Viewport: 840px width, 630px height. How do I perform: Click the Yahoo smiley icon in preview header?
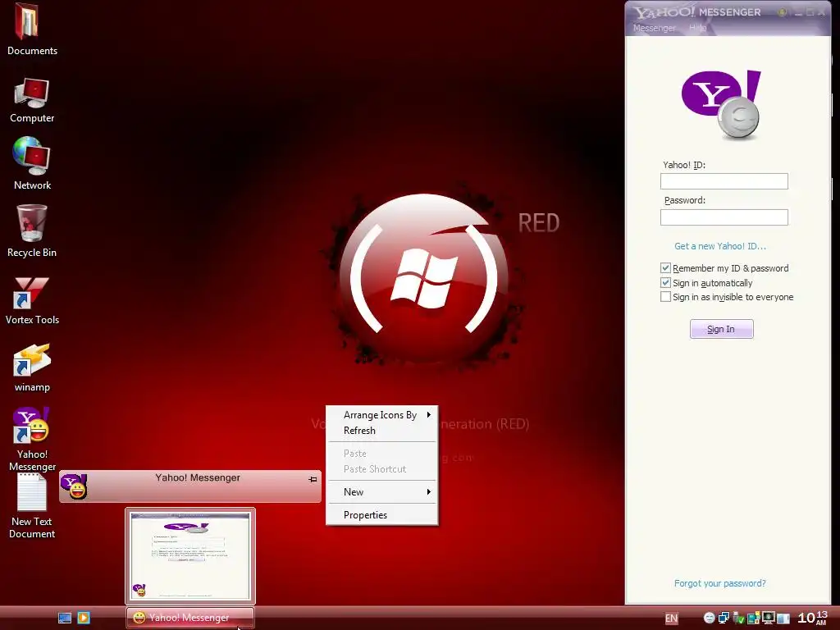tap(73, 486)
